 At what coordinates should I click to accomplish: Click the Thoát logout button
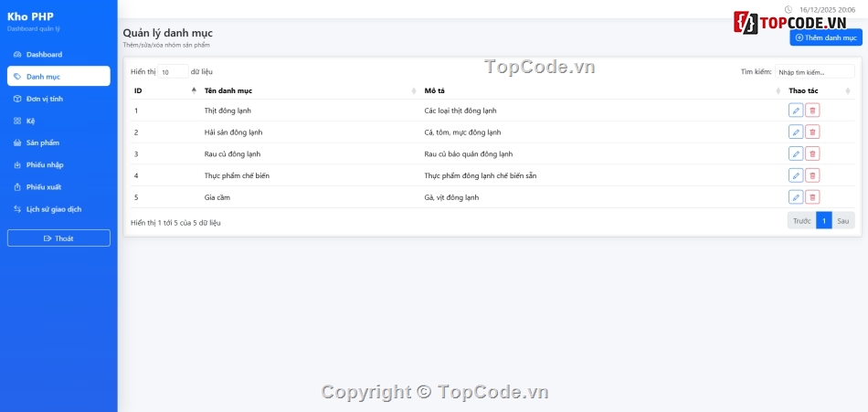(x=58, y=238)
